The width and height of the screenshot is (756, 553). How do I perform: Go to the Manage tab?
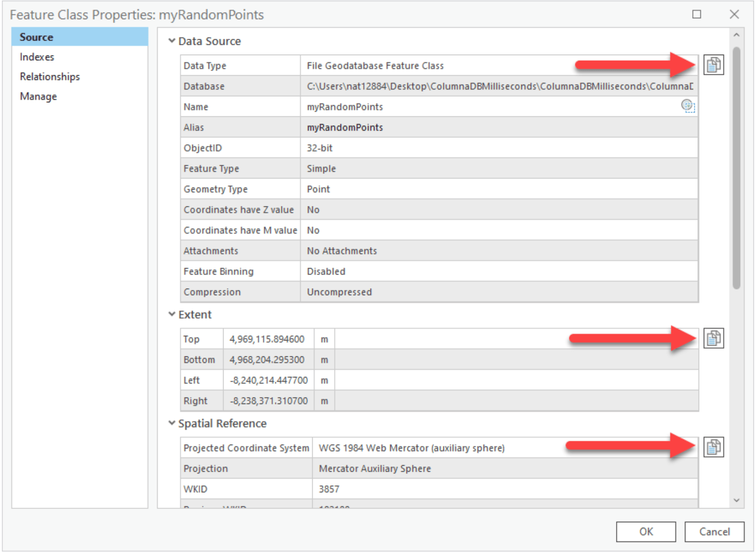(x=38, y=96)
